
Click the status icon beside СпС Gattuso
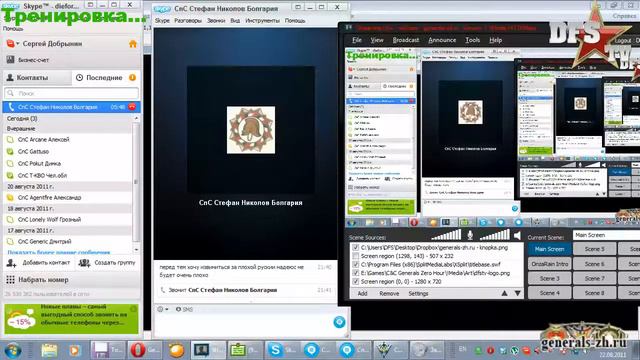click(10, 151)
